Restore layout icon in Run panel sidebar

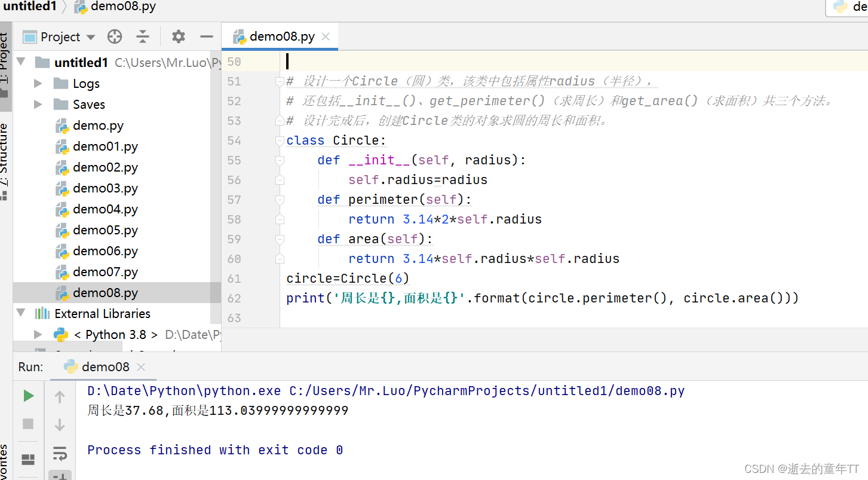28,459
